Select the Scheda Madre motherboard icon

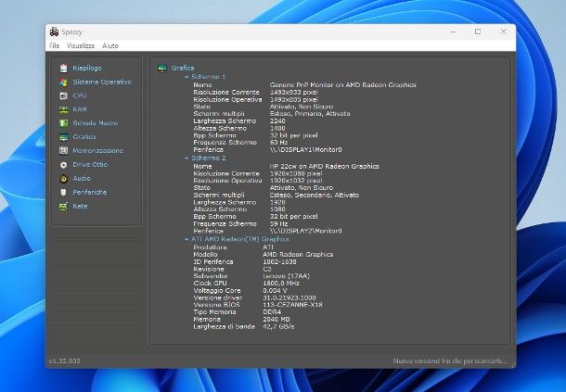tap(63, 122)
